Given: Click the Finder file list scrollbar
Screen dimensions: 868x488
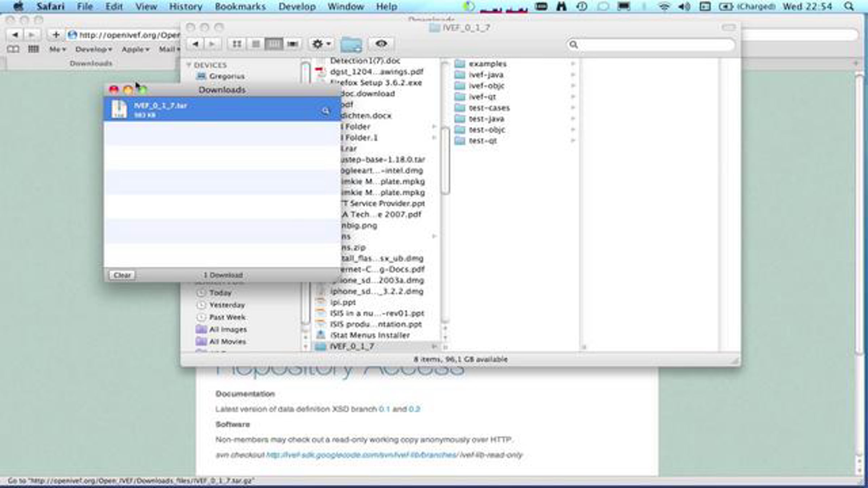Looking at the screenshot, I should [x=446, y=161].
